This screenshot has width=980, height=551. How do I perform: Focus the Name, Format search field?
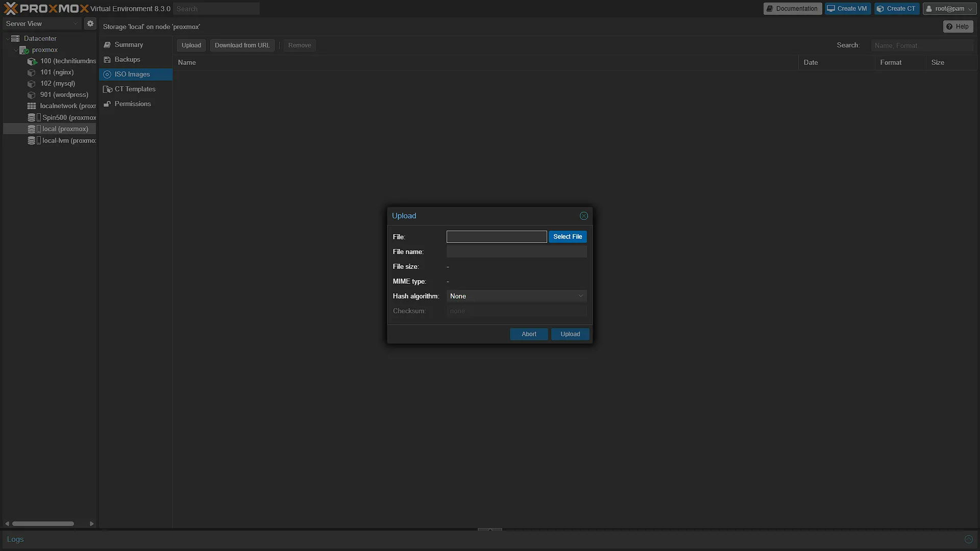922,45
